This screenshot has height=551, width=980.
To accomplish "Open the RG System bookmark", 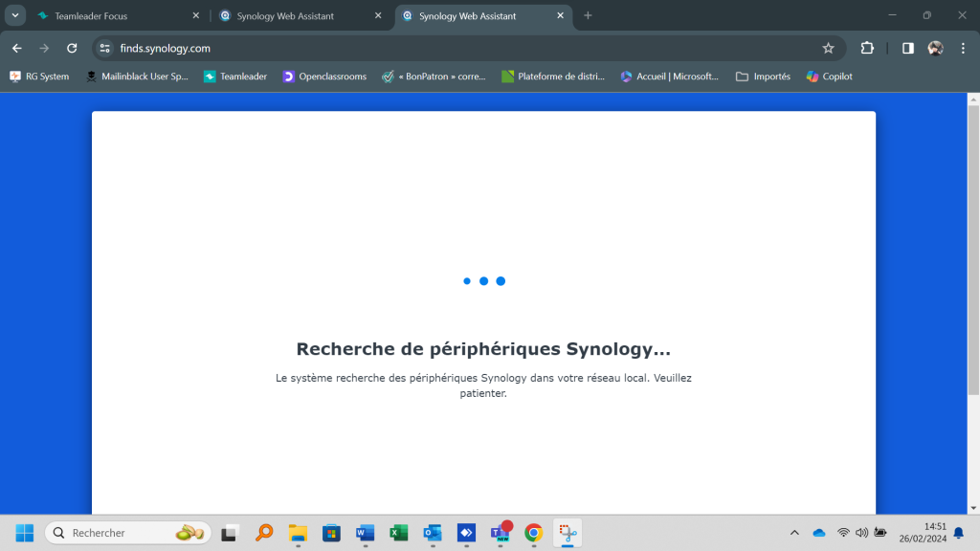I will tap(39, 77).
